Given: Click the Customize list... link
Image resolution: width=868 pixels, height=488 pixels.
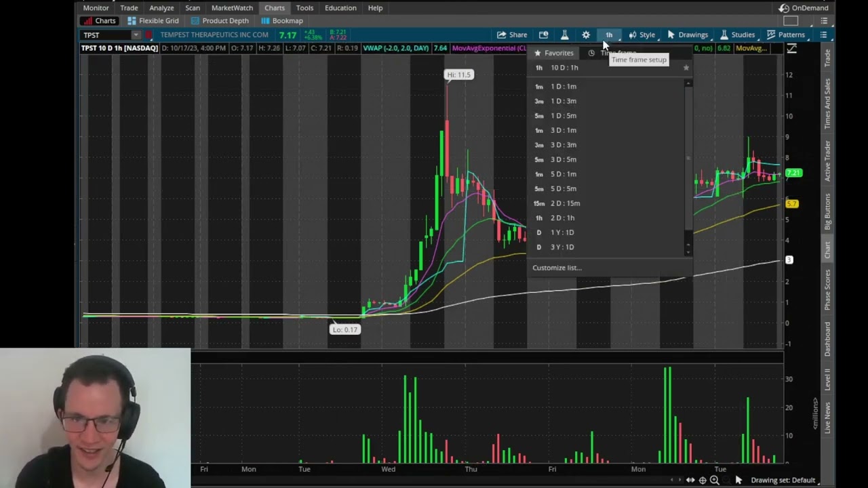Looking at the screenshot, I should [x=557, y=268].
